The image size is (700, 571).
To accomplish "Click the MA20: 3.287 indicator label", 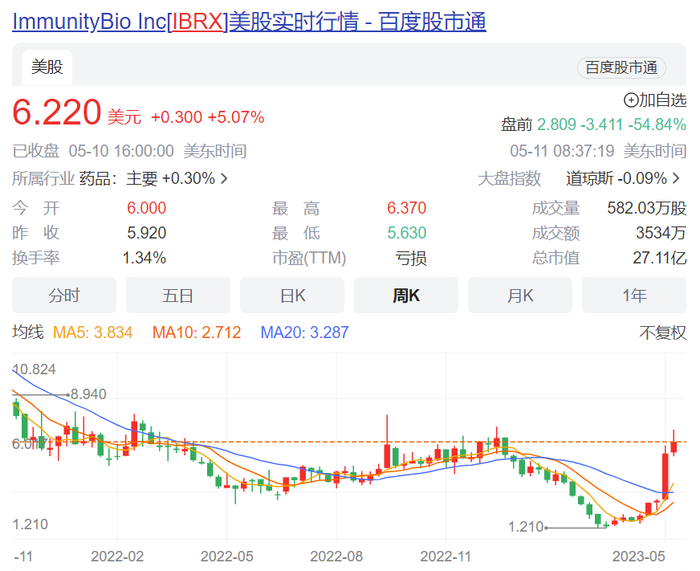I will 304,333.
